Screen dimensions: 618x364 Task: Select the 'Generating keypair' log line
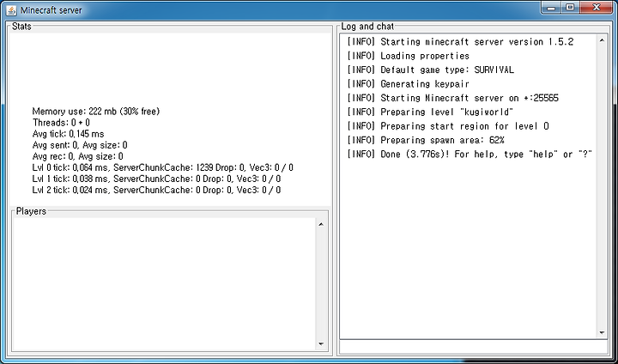coord(408,84)
